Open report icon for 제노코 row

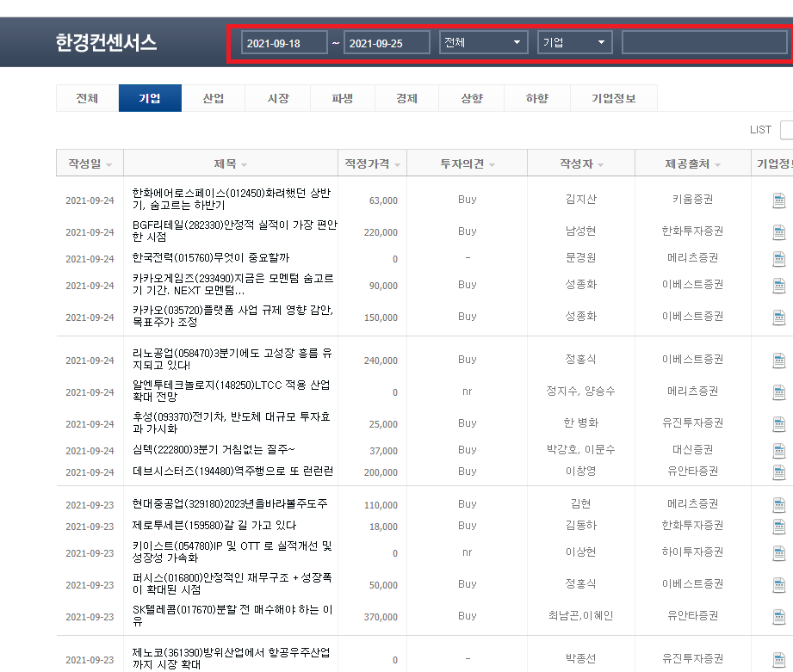pyautogui.click(x=779, y=660)
